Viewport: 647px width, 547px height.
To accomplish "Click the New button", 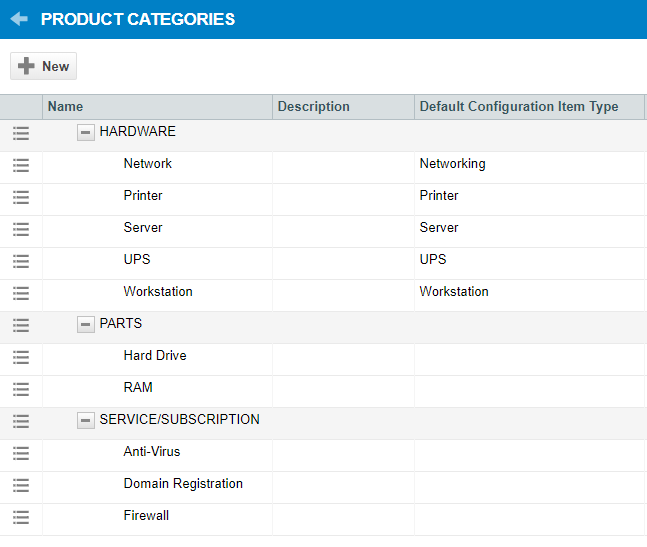I will coord(43,66).
